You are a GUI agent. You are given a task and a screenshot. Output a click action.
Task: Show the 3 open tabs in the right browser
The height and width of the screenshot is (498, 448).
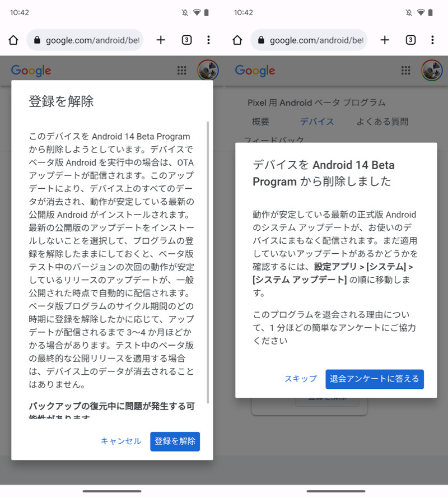(x=410, y=40)
